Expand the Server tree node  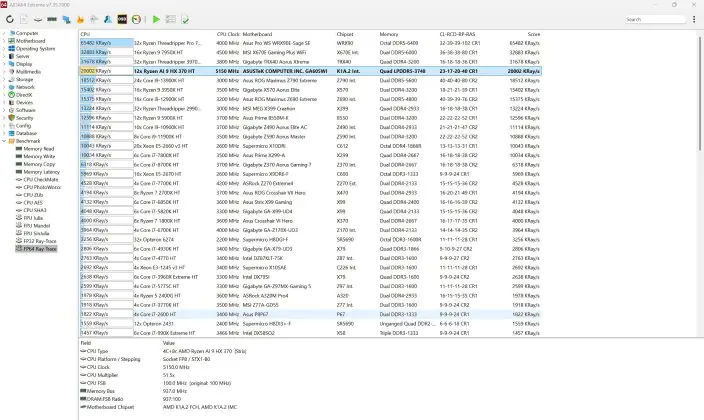click(x=4, y=56)
